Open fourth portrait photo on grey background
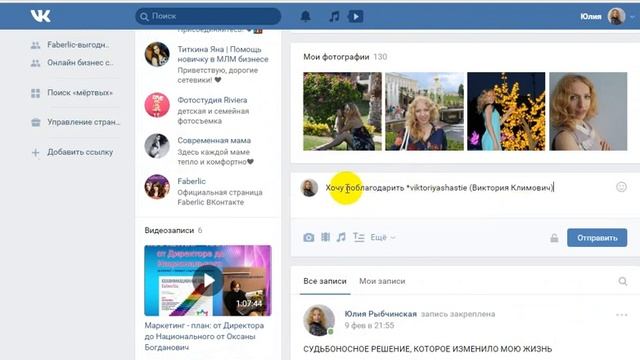The image size is (640, 360). pyautogui.click(x=588, y=111)
